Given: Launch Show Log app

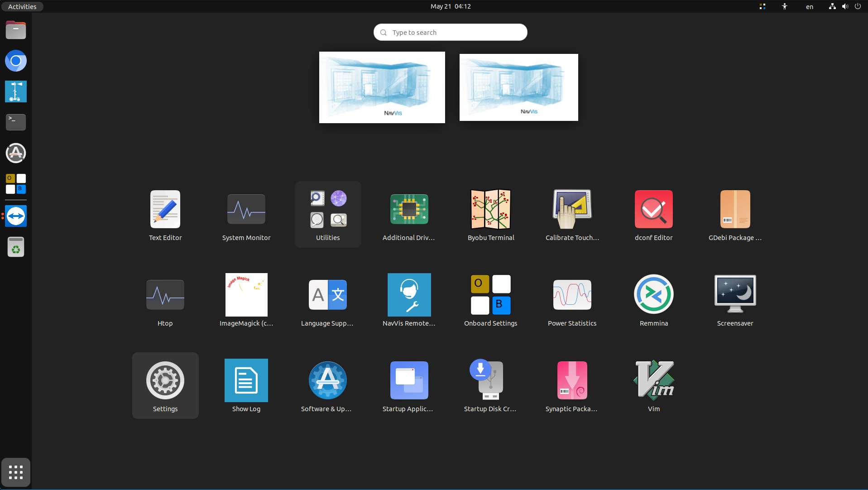Looking at the screenshot, I should coord(246,386).
